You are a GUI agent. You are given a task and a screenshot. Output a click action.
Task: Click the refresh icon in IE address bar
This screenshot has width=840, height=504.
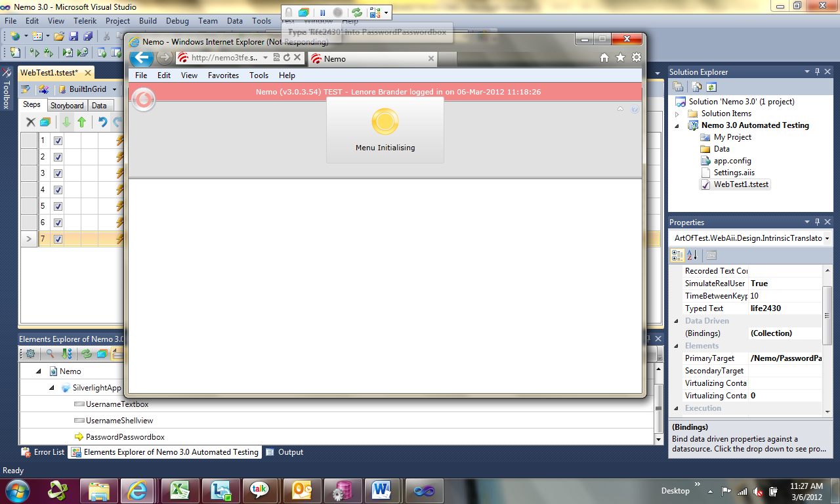pos(287,58)
